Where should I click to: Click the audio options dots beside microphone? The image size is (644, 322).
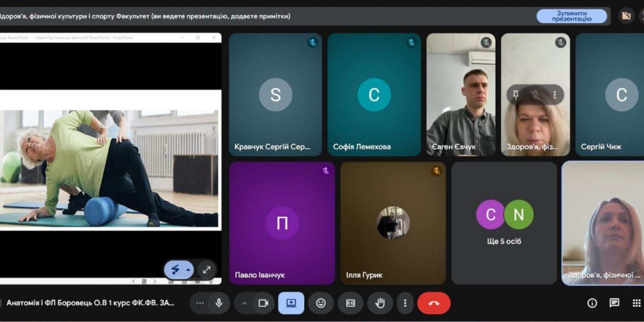(x=200, y=303)
